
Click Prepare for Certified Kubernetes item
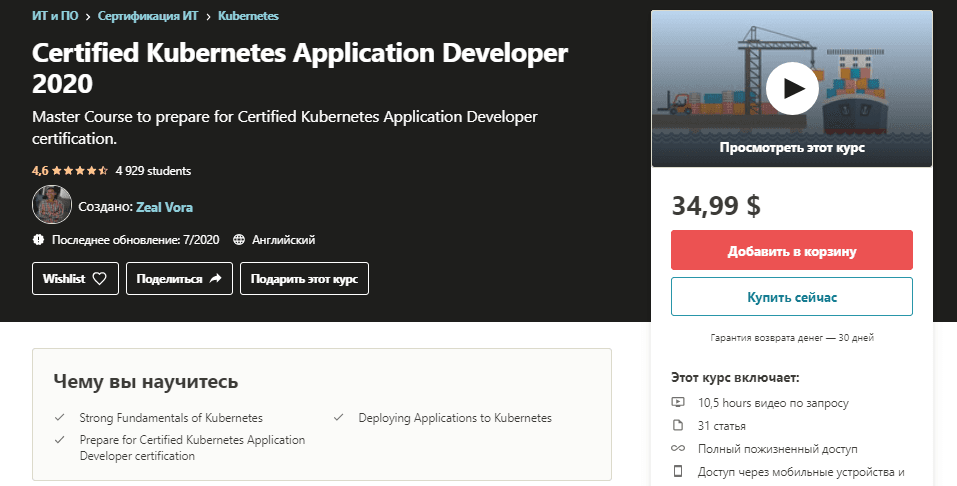click(192, 448)
